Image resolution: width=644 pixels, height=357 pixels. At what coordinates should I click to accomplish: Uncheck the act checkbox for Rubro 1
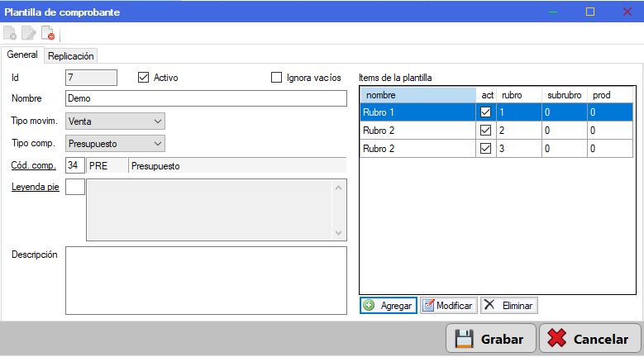point(485,112)
